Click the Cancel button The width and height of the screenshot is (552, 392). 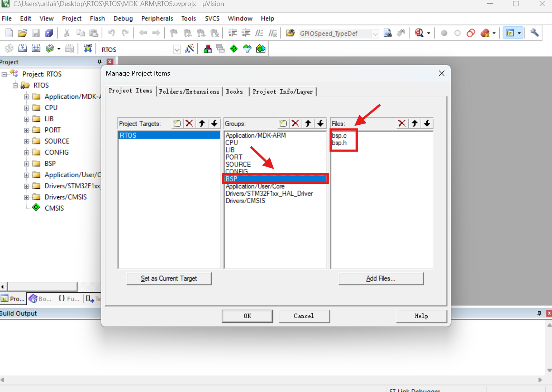click(304, 316)
